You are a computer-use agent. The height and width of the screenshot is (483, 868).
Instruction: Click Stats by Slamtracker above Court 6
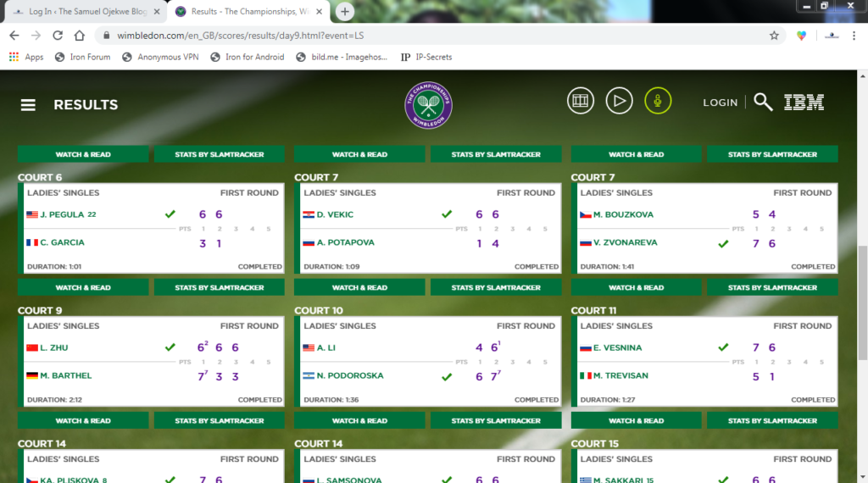pyautogui.click(x=220, y=154)
